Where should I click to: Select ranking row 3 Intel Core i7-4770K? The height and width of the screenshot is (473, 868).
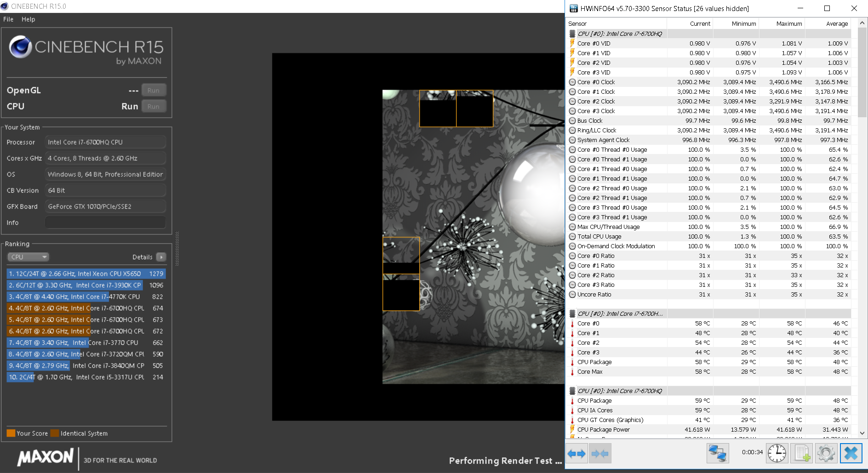86,296
